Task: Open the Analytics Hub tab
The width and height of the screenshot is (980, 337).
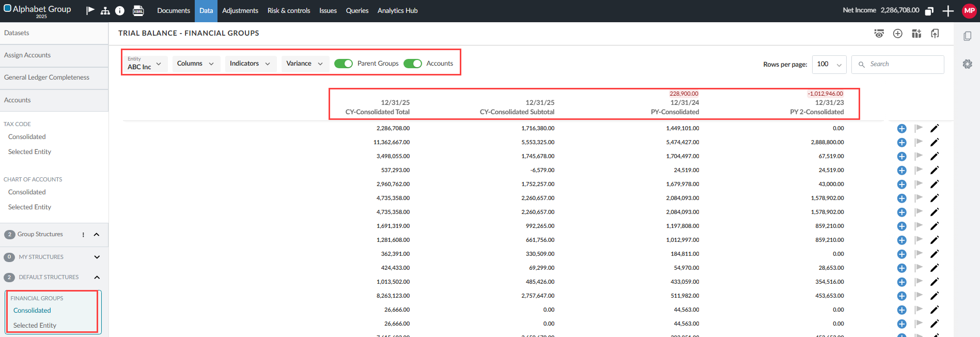Action: 397,11
